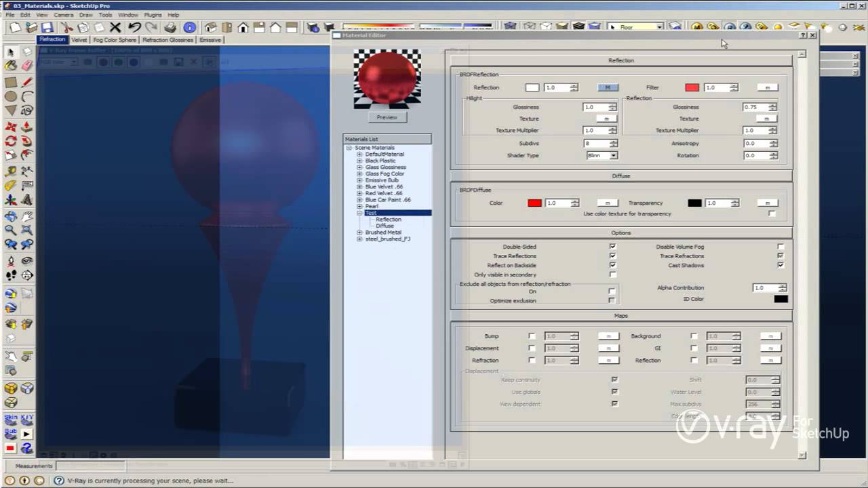868x488 pixels.
Task: Open the Camera menu
Action: pyautogui.click(x=63, y=14)
